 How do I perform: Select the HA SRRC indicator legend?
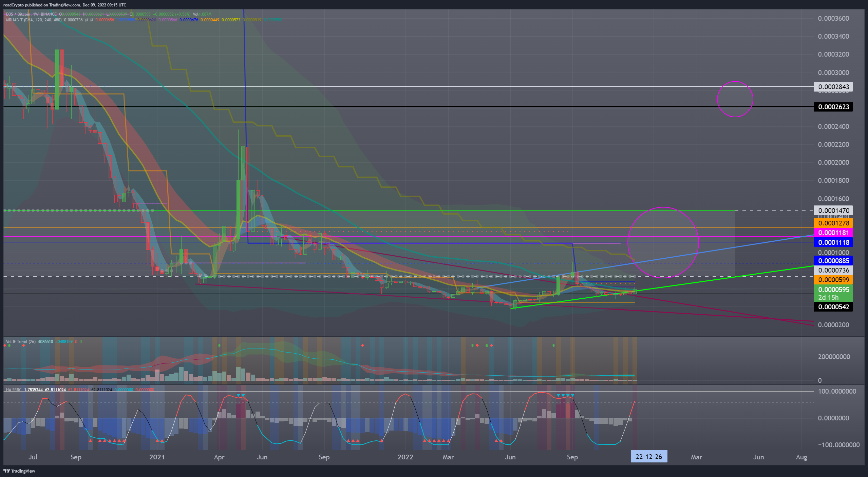click(x=14, y=390)
